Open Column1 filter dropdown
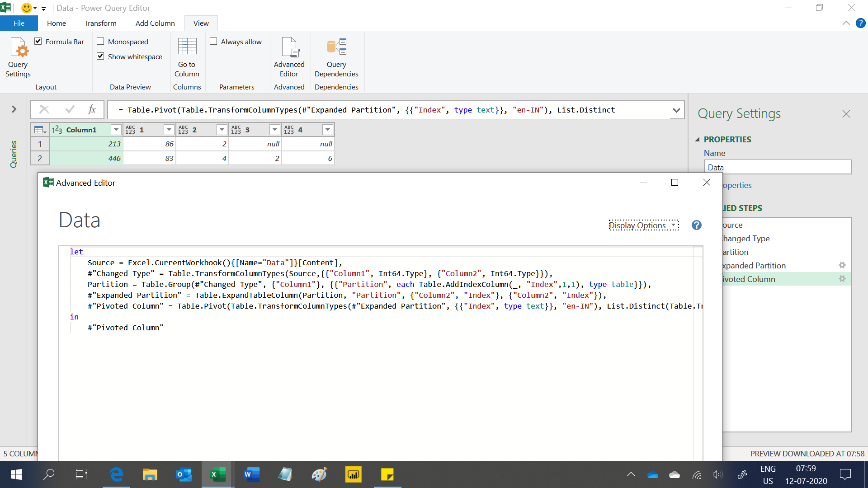Screen dimensions: 868x488 [116, 130]
